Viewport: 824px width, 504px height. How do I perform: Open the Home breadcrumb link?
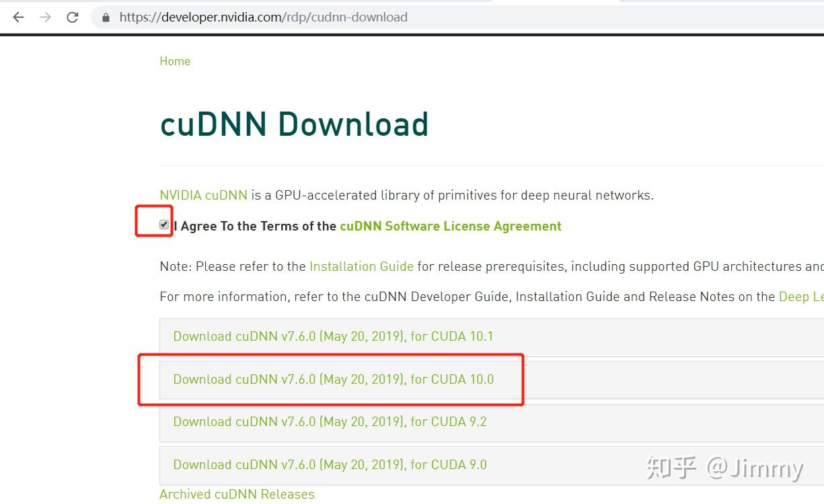click(x=175, y=61)
